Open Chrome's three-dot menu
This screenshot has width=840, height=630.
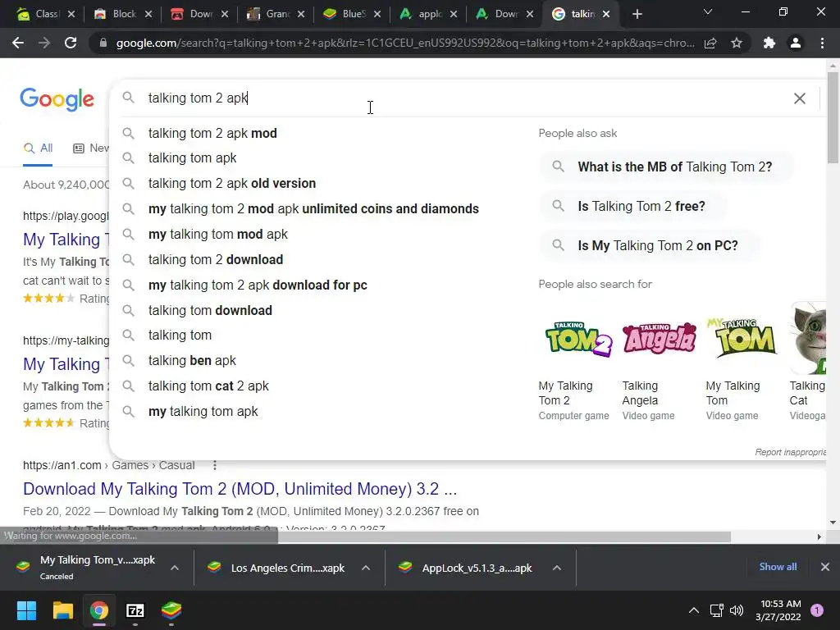pos(822,43)
